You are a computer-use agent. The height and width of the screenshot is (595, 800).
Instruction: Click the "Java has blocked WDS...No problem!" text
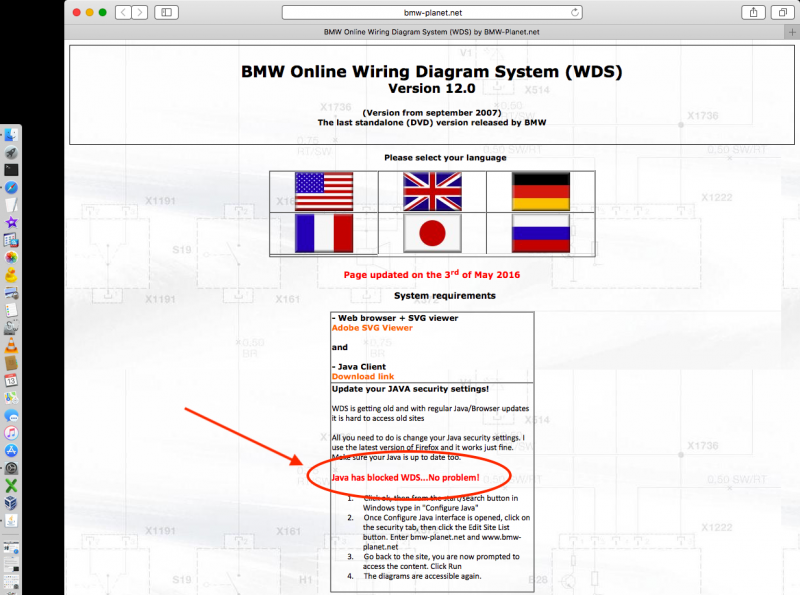[405, 478]
